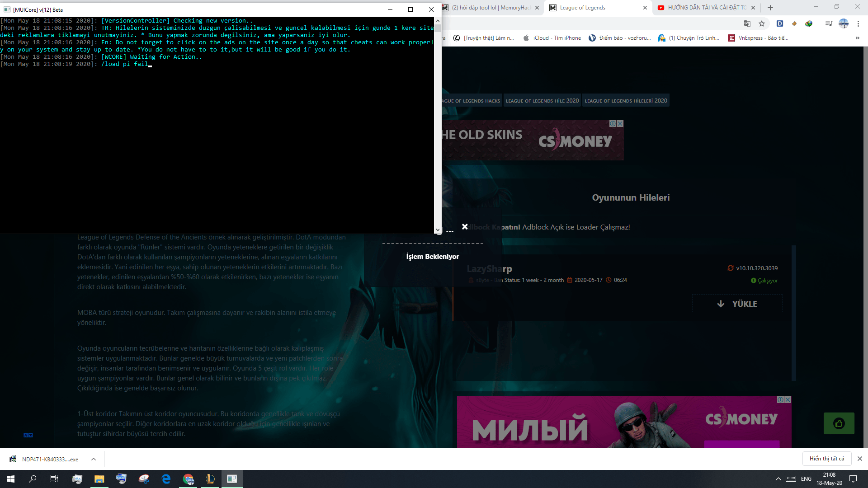
Task: Click the YÜKLE download button
Action: [737, 304]
